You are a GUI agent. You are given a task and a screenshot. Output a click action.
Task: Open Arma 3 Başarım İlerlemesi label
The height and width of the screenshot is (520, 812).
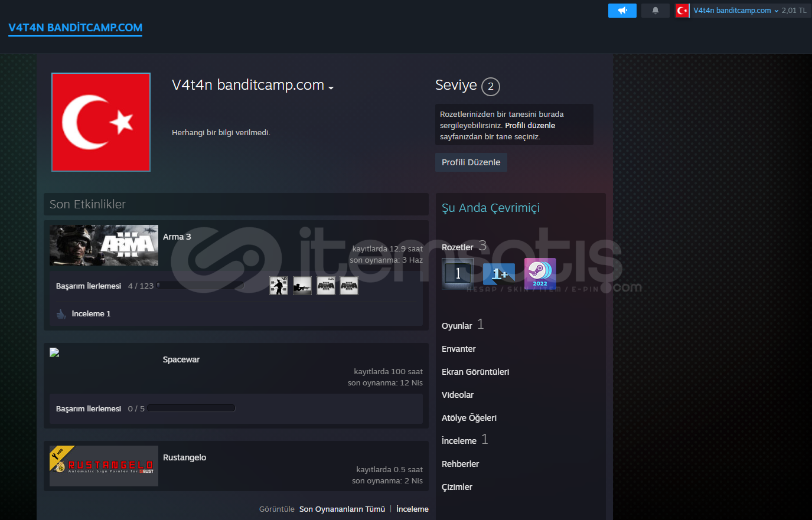89,286
